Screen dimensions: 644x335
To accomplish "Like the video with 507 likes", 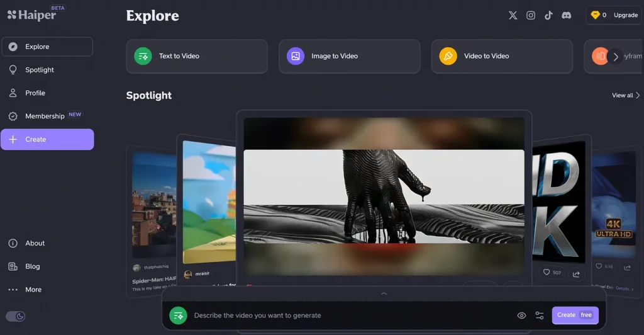I will 552,272.
